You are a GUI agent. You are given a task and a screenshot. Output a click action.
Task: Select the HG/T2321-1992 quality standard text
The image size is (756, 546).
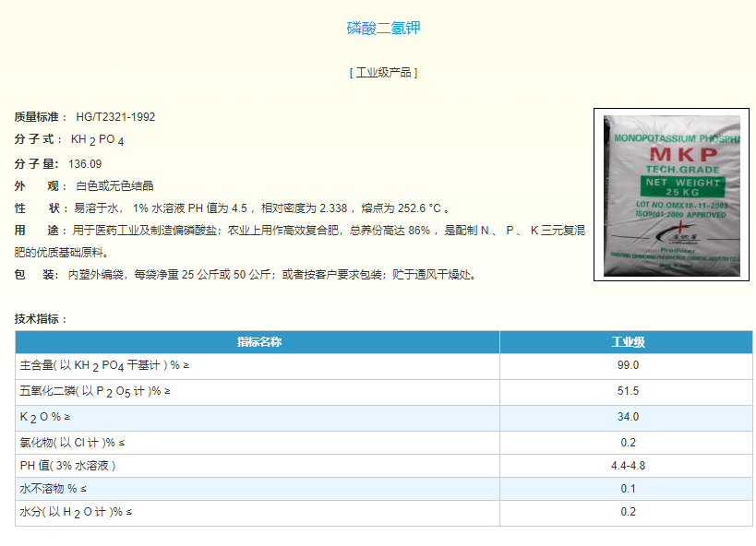[115, 117]
